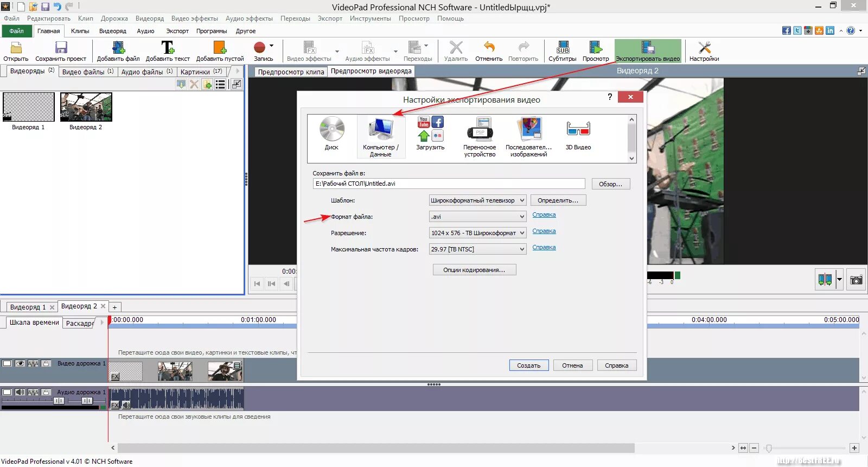Switch to the Видео файлы tab
The image size is (868, 467).
click(x=88, y=72)
